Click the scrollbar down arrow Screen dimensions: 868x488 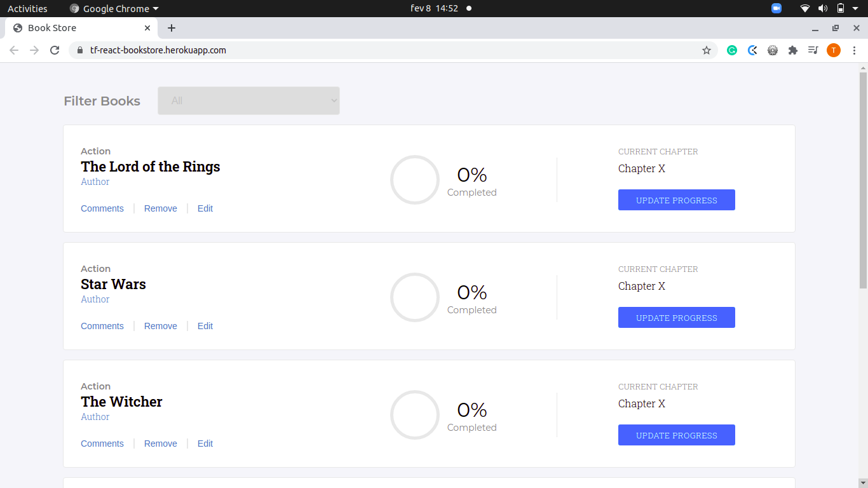tap(863, 483)
